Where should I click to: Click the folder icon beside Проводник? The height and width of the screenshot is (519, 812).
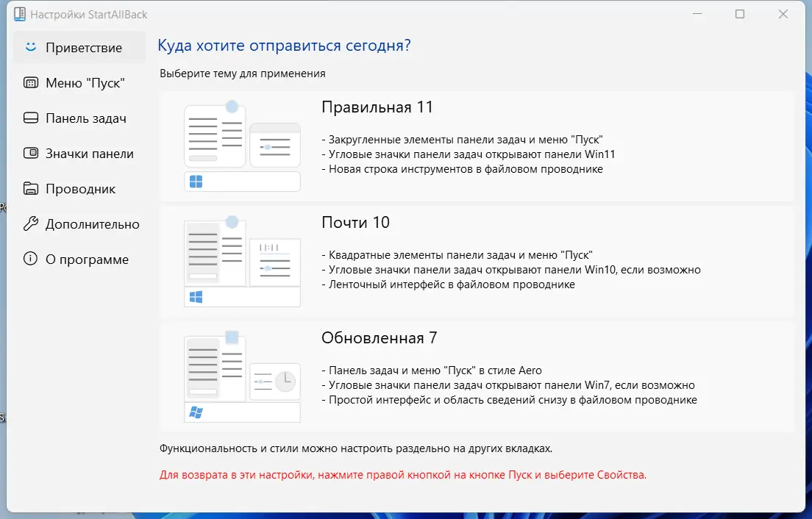31,188
